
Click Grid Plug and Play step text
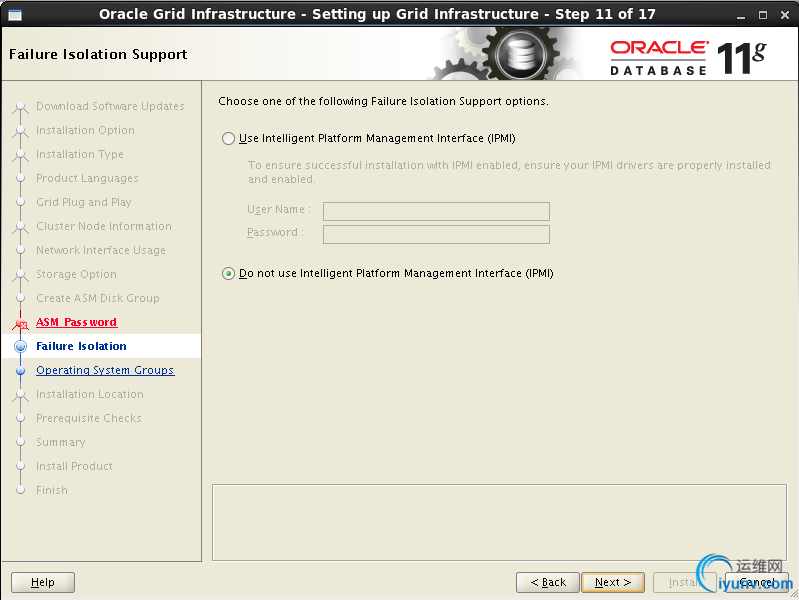[x=84, y=202]
